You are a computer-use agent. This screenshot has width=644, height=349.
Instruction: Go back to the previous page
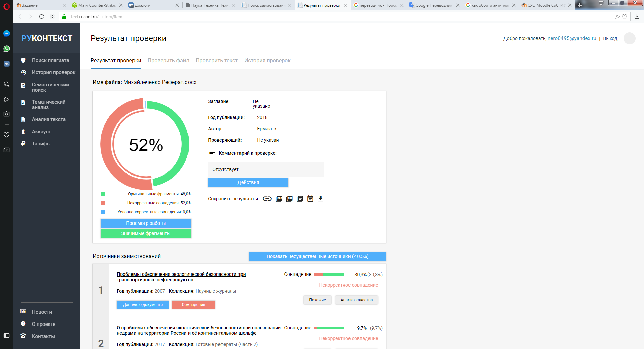pos(20,17)
